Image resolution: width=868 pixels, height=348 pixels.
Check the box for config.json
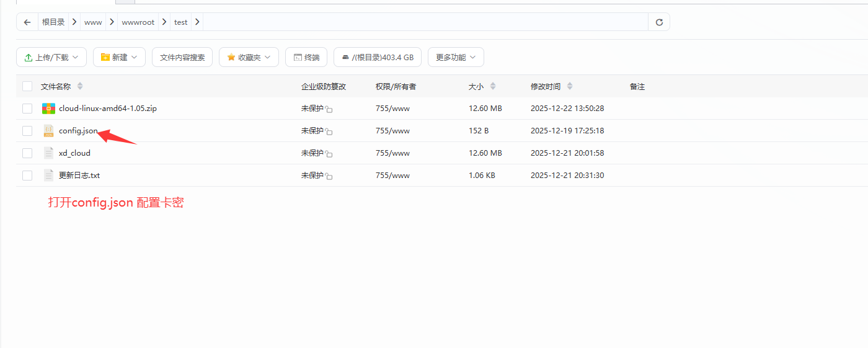[x=27, y=131]
